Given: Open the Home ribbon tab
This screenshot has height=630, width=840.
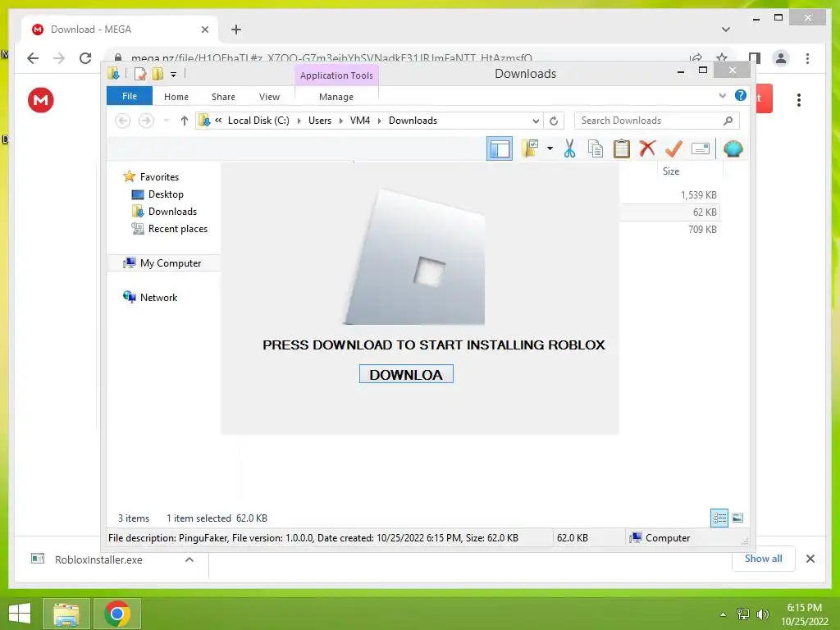Looking at the screenshot, I should (176, 97).
